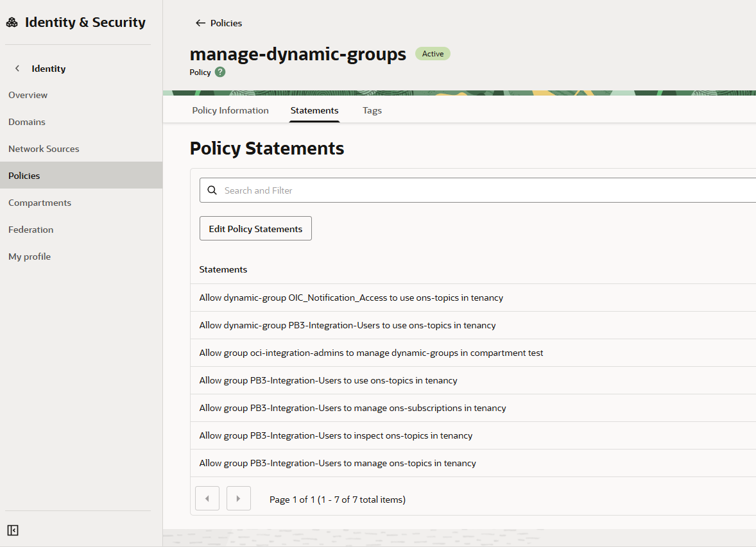Click the Identity & Security logo icon
The height and width of the screenshot is (547, 756).
pos(12,22)
